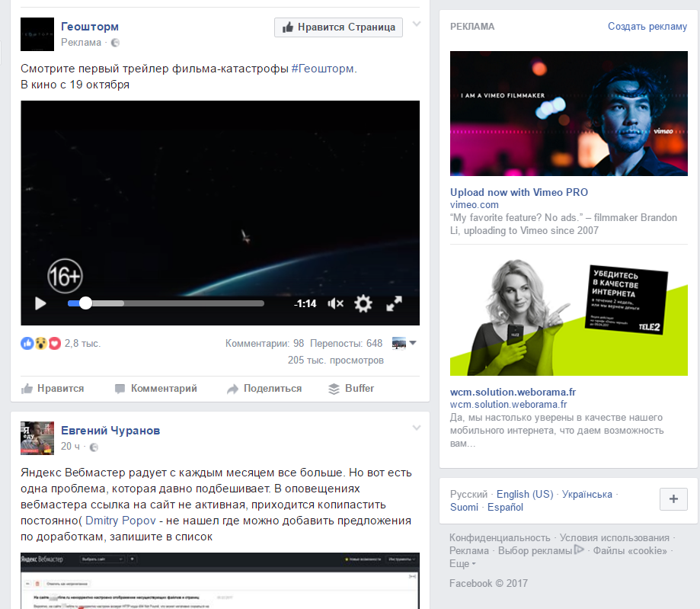
Task: Click Создать рекламу link
Action: (x=647, y=27)
